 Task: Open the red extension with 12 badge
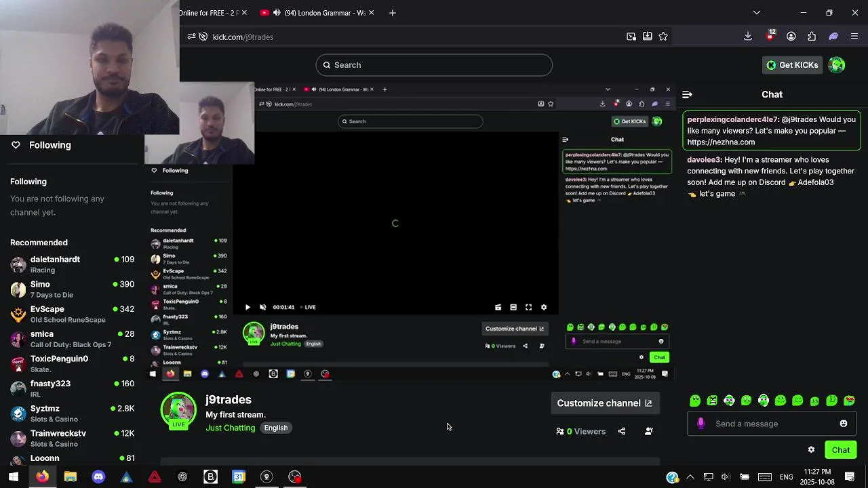[x=770, y=36]
